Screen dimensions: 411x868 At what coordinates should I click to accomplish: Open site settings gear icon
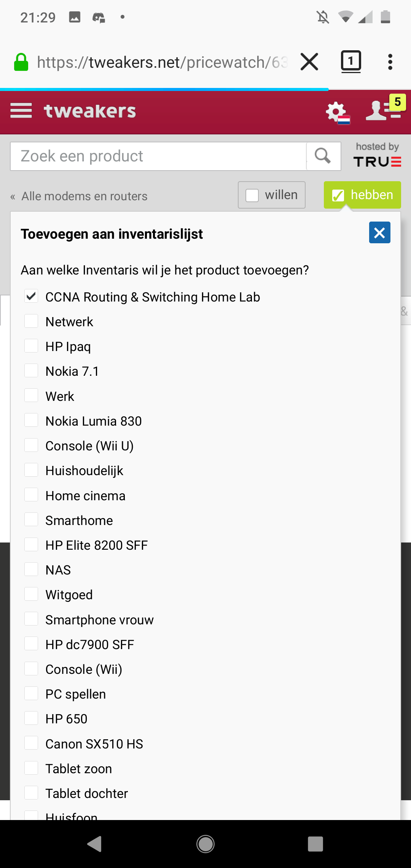[x=337, y=112]
